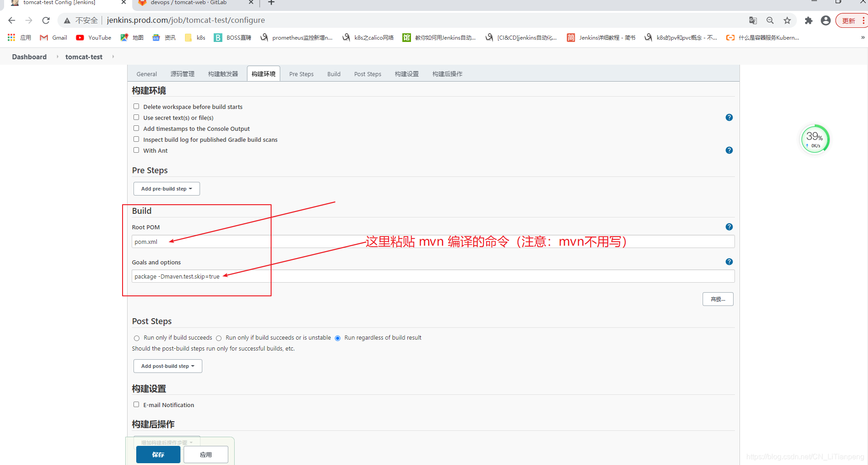Open the Add post-build step dropdown
Image resolution: width=868 pixels, height=465 pixels.
click(x=168, y=366)
